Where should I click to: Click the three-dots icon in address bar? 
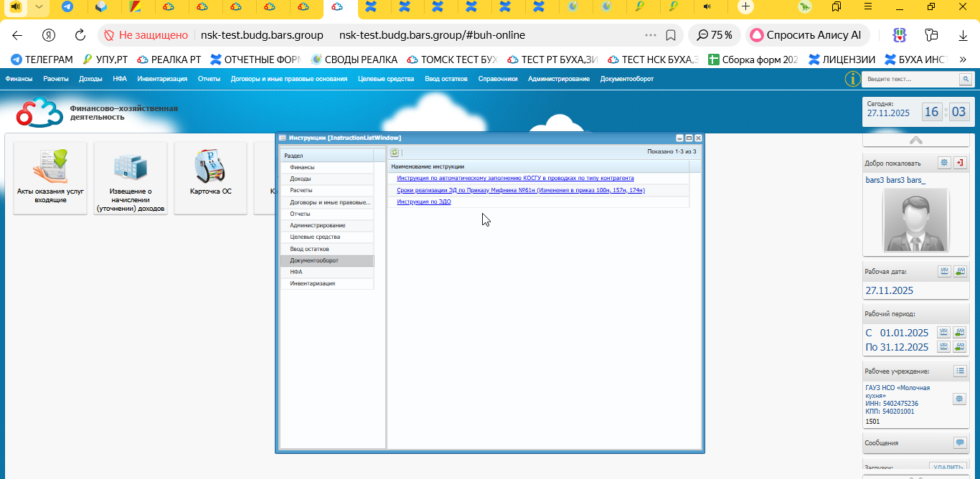click(651, 35)
